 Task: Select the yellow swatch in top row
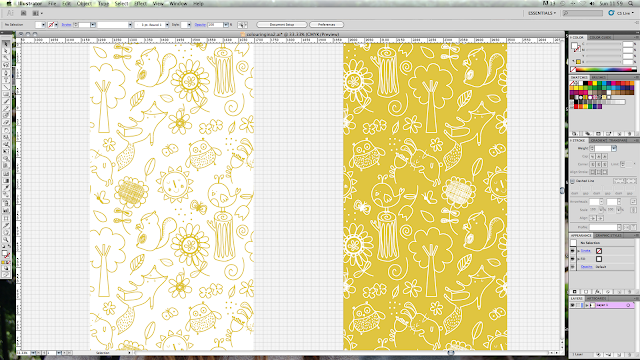coord(595,83)
